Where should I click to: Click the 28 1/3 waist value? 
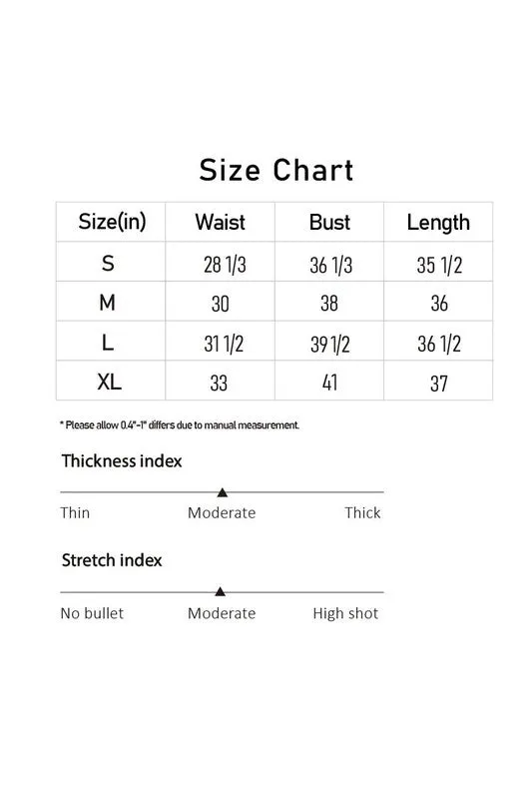click(225, 265)
